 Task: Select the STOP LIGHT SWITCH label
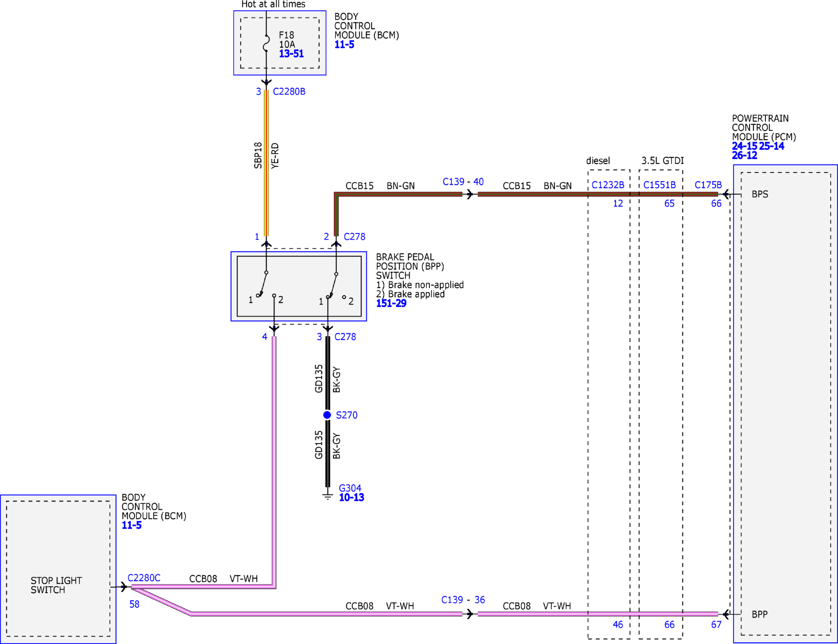pyautogui.click(x=56, y=585)
